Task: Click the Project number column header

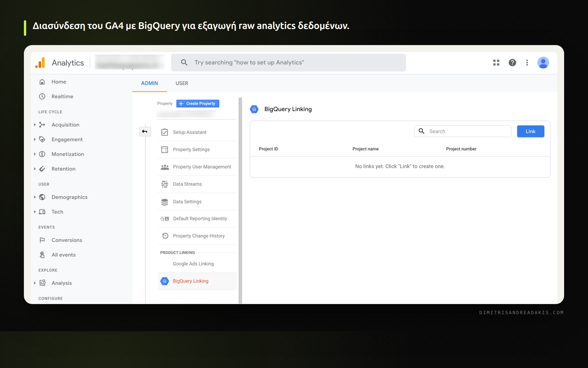Action: 461,149
